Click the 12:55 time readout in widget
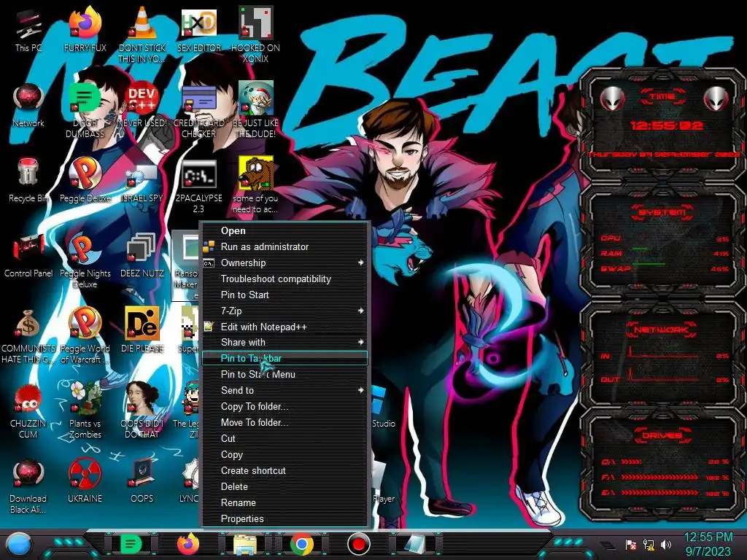 click(x=666, y=125)
